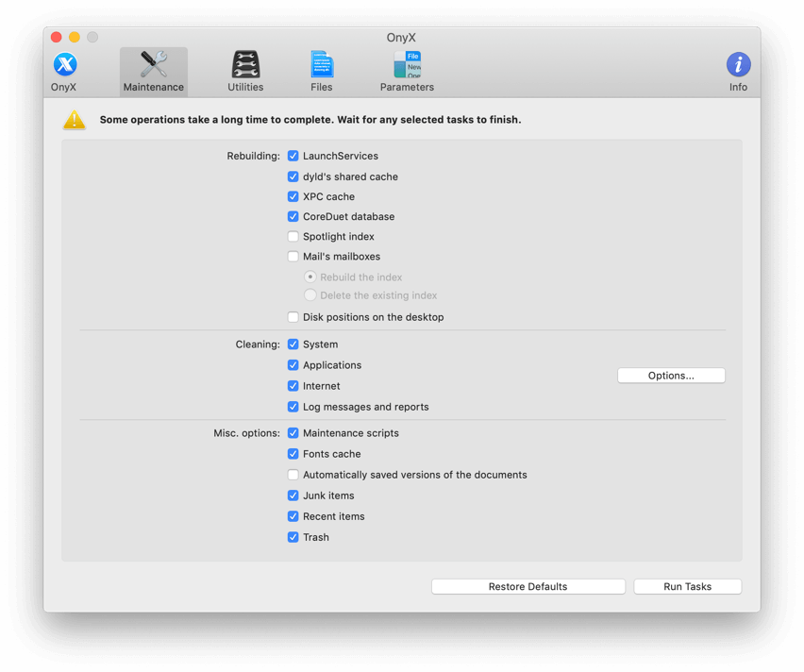Screen dimensions: 804x672
Task: Open the cleaning Options dialog
Action: click(671, 375)
